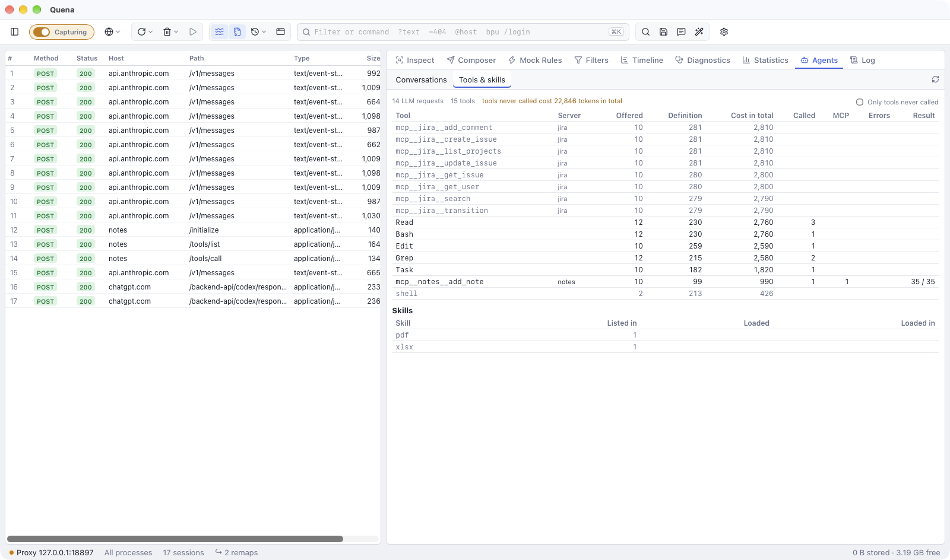The image size is (950, 560).
Task: Open the history clock dropdown
Action: 258,32
